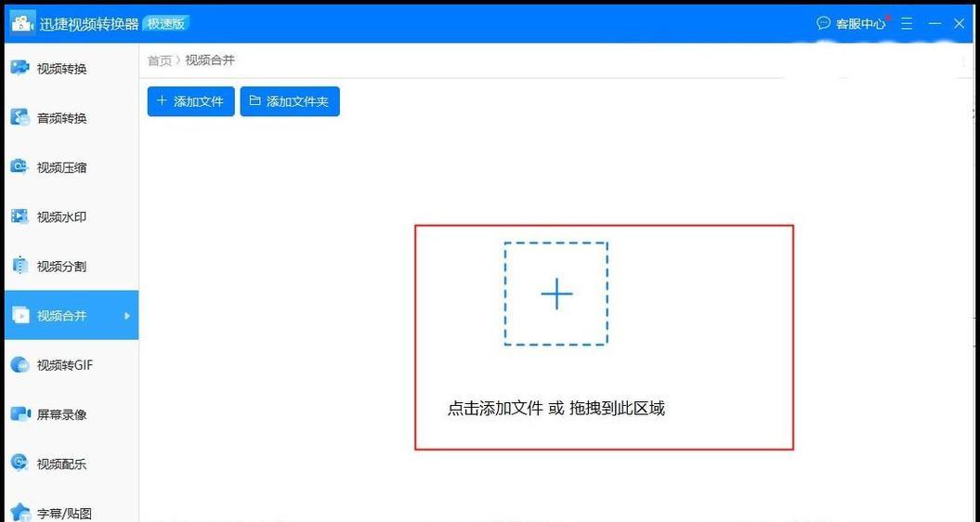Open the 字幕/贴图 label
This screenshot has height=522, width=980.
pos(64,514)
